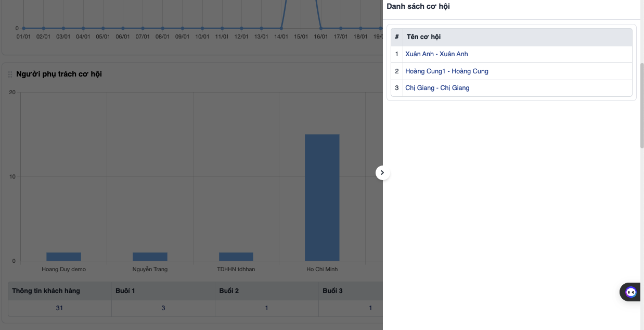Viewport: 644px width, 330px height.
Task: Click the Ho Chi Minh bar in chart
Action: pyautogui.click(x=322, y=198)
